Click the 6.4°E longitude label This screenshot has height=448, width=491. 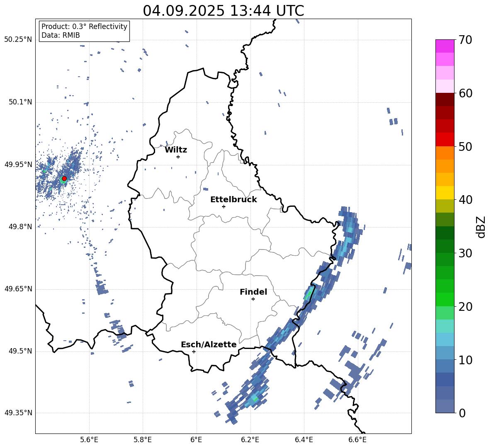(304, 440)
